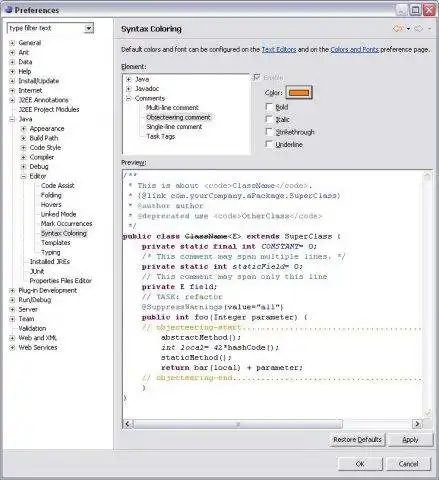
Task: Open Installed JREs preferences page
Action: 50,262
